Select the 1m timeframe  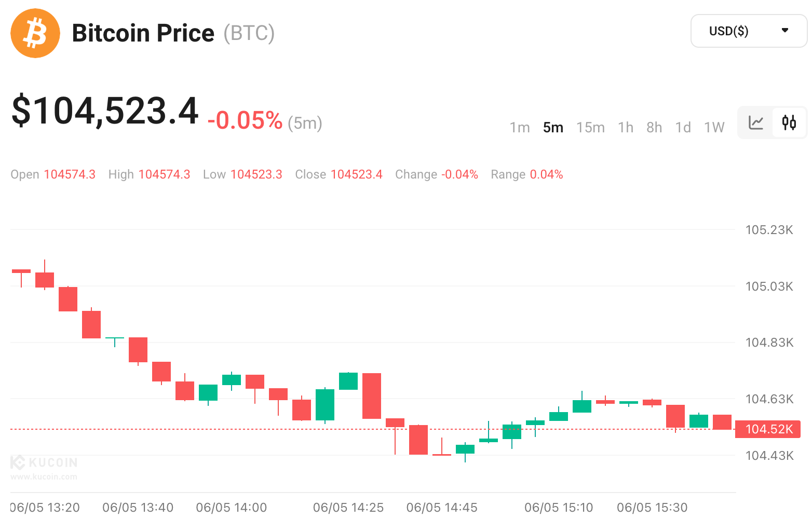point(519,128)
